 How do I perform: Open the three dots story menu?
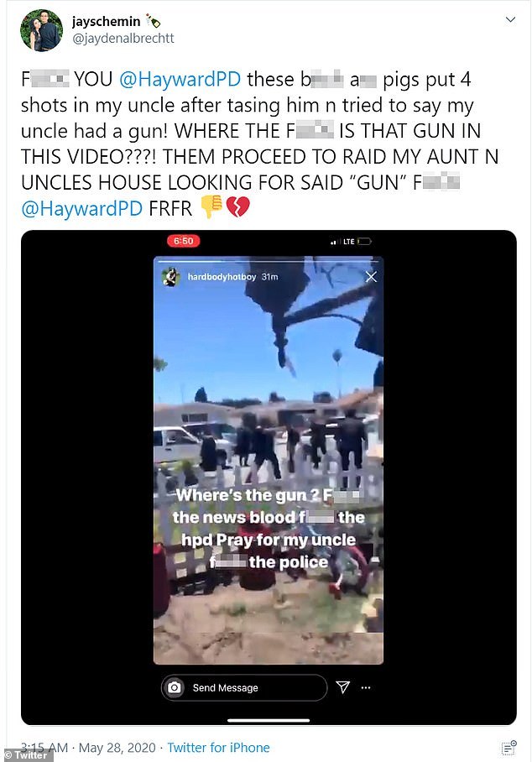[366, 687]
